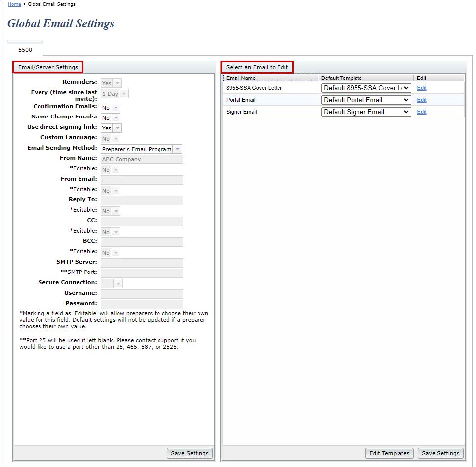Save Settings in Email/Server Settings panel
The image size is (476, 467).
pos(190,453)
